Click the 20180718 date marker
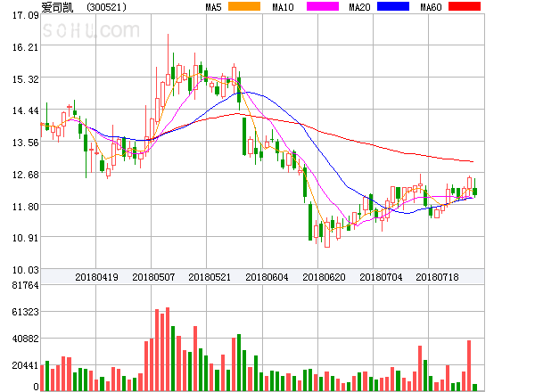 (x=437, y=277)
